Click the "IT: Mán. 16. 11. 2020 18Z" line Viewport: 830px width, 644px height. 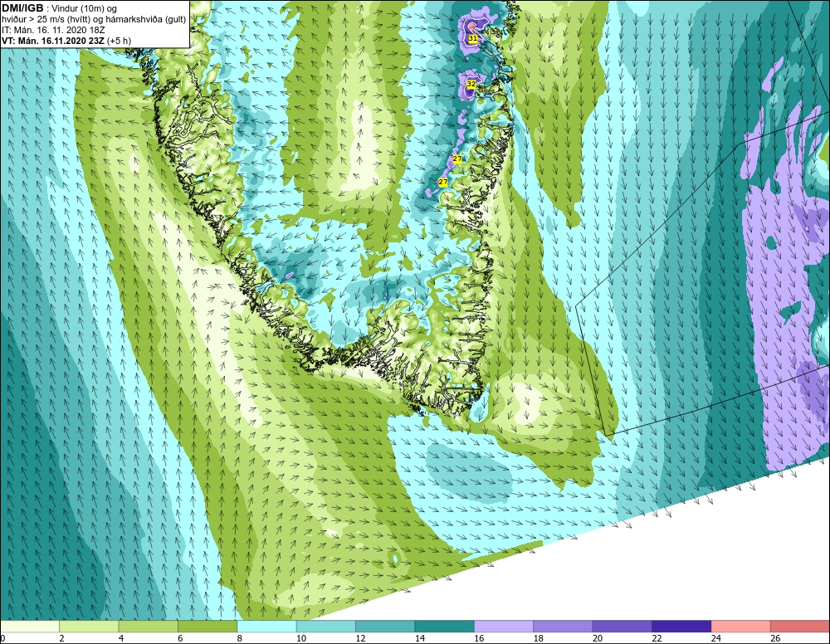53,30
